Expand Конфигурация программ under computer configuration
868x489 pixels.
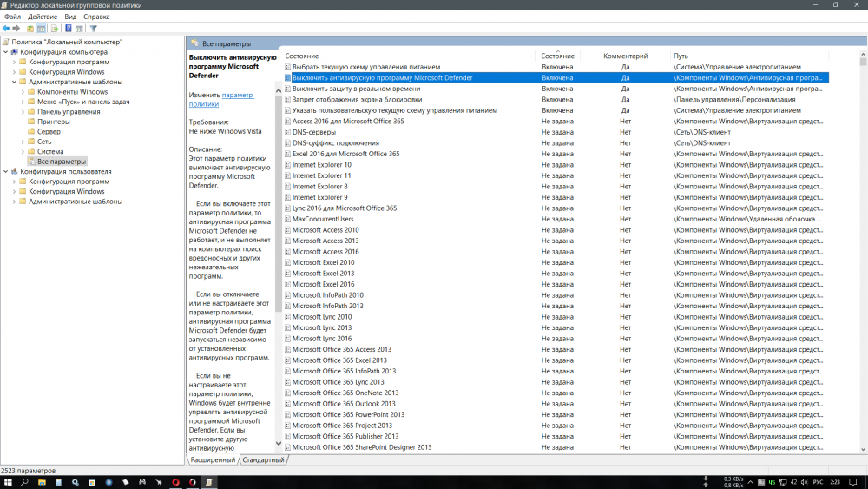tap(15, 62)
